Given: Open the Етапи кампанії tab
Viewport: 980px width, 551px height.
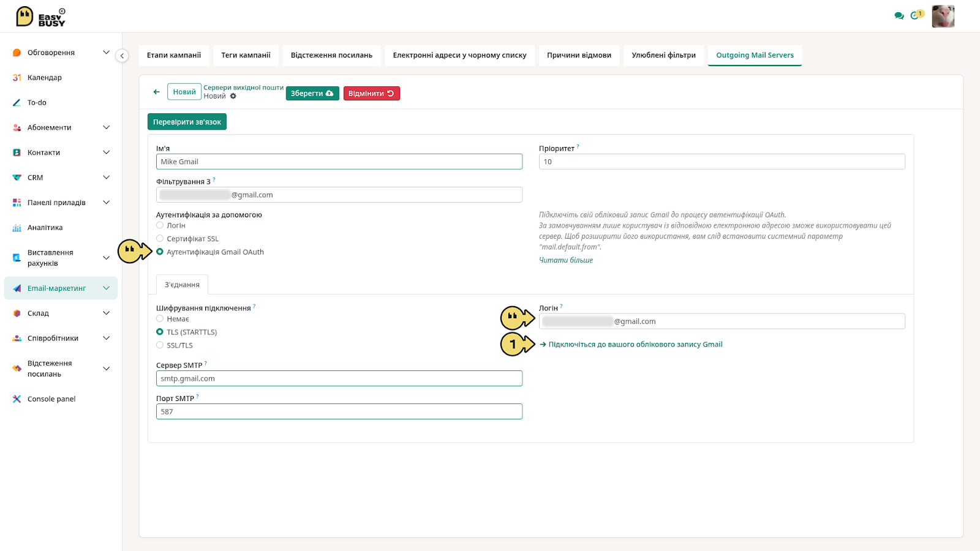Looking at the screenshot, I should click(x=174, y=55).
